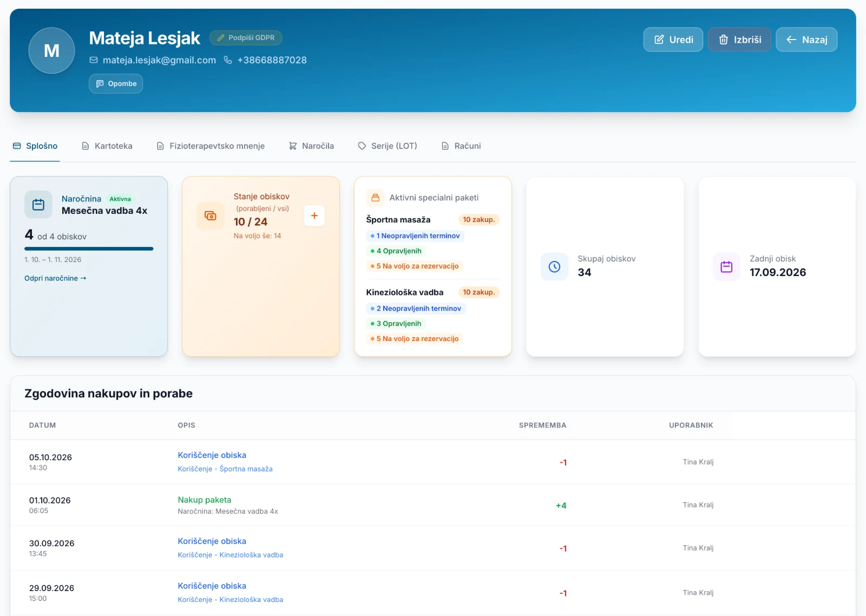Delete client with Izbriši button
The width and height of the screenshot is (866, 616).
(x=739, y=40)
